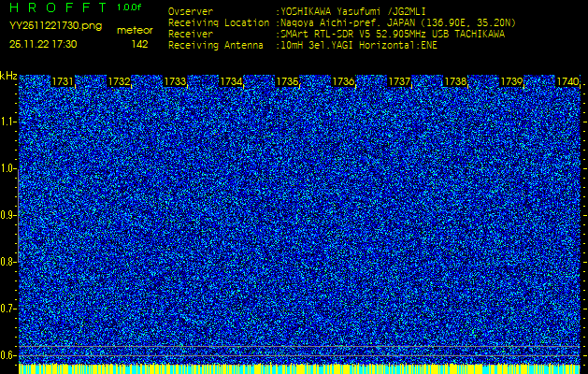Click the 1736 time marker
This screenshot has height=374, width=588.
tap(343, 81)
